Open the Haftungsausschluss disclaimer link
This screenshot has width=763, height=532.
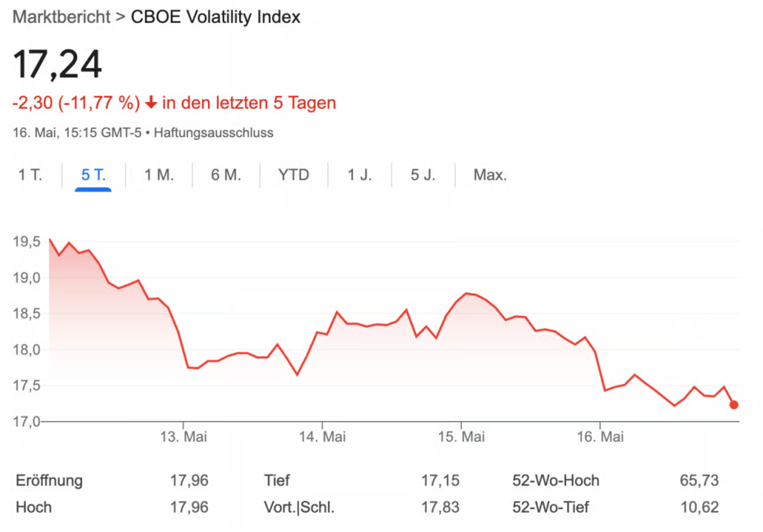coord(214,133)
